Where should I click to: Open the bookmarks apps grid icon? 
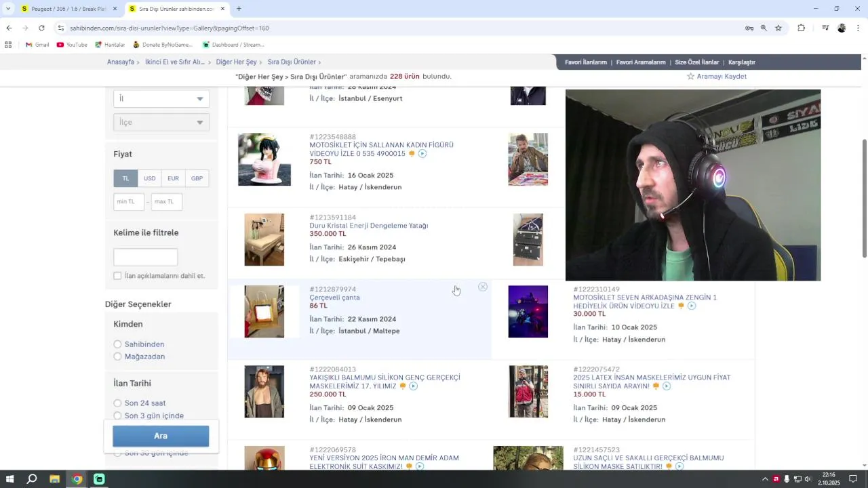click(8, 45)
